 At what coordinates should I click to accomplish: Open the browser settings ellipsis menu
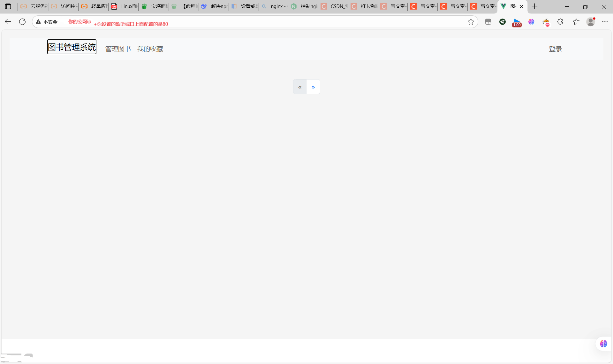pyautogui.click(x=605, y=22)
